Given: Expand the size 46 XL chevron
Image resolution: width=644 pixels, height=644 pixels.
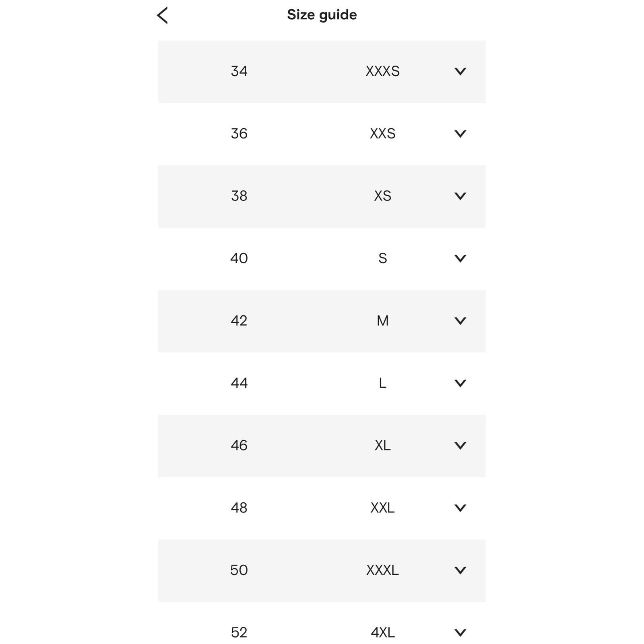Looking at the screenshot, I should [x=460, y=446].
